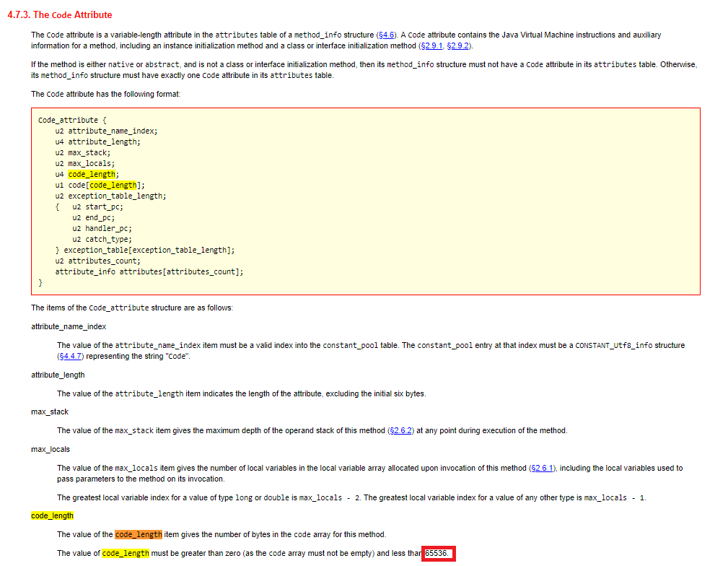Screen dimensions: 728x566
Task: Click the attribute_length item label
Action: [58, 375]
